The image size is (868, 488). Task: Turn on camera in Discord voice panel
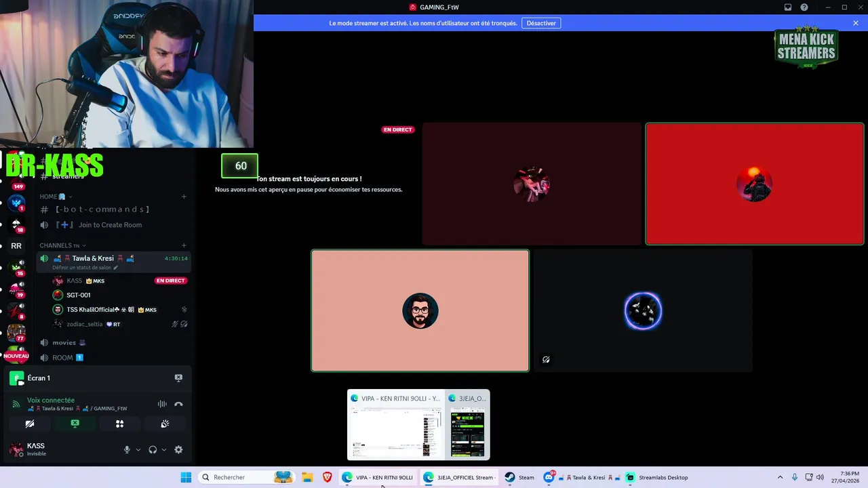(30, 424)
